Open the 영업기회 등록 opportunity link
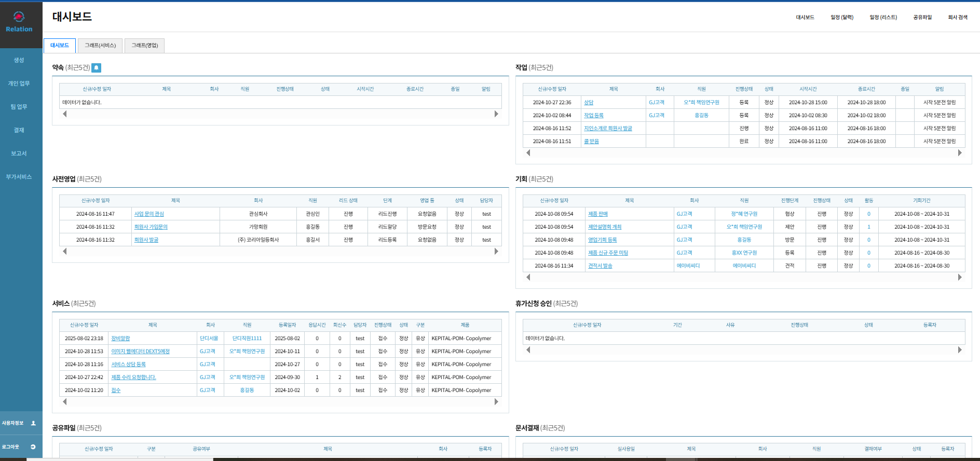Viewport: 980px width, 461px height. point(603,240)
